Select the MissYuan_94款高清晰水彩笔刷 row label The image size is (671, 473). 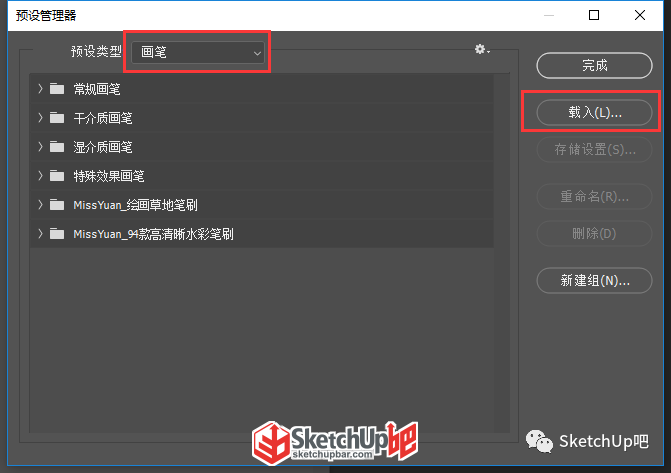pyautogui.click(x=153, y=234)
